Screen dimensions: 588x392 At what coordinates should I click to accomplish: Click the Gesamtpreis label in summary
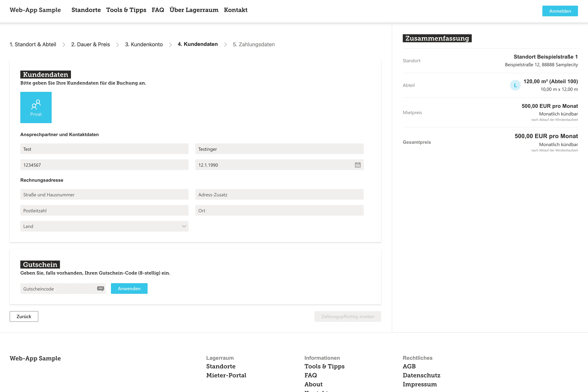tap(417, 142)
